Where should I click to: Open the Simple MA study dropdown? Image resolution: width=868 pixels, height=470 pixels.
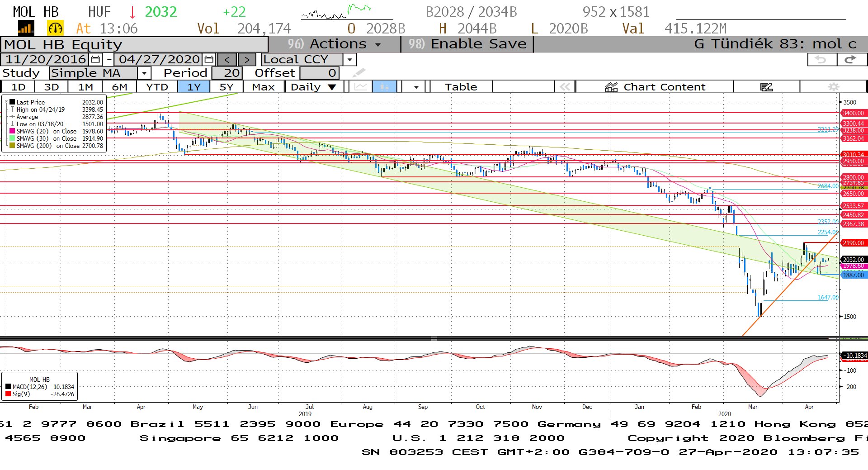coord(144,73)
